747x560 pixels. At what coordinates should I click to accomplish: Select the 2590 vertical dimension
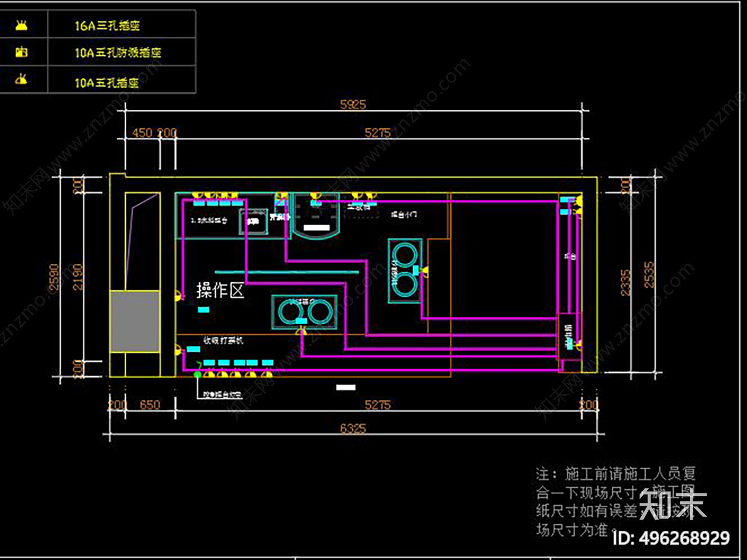point(54,278)
